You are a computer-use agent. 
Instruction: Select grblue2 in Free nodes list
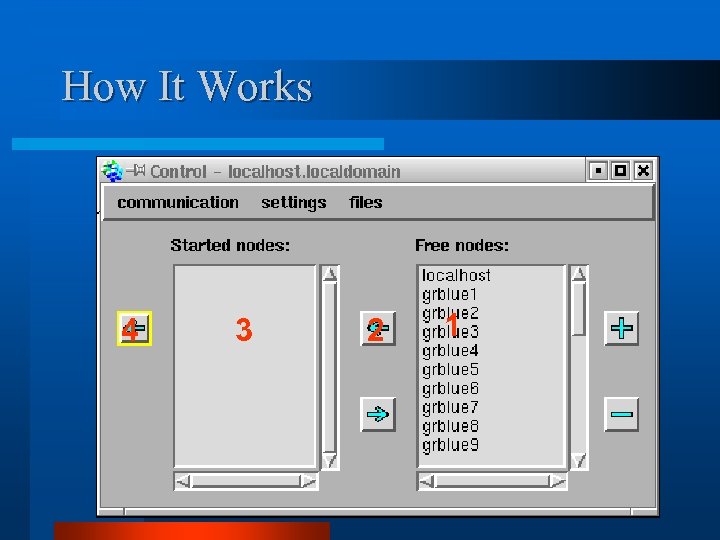491,313
